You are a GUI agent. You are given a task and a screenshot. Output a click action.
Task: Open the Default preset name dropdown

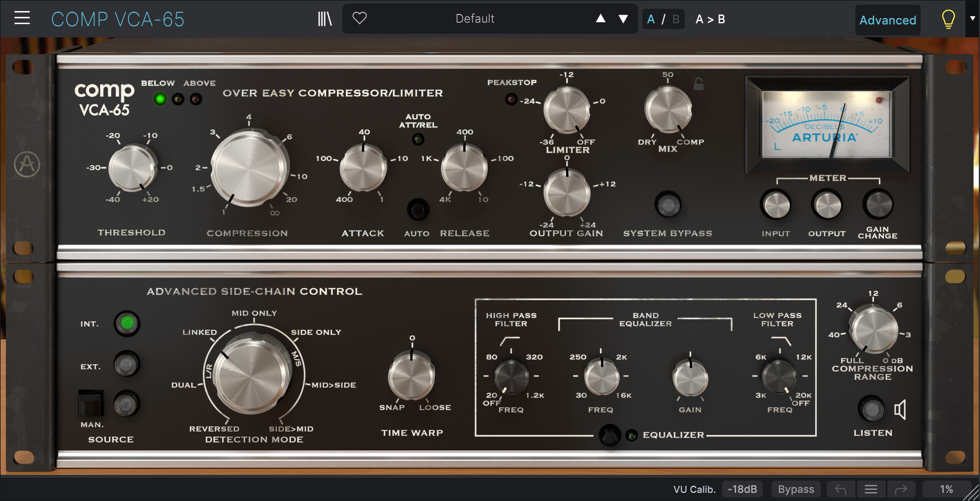475,19
